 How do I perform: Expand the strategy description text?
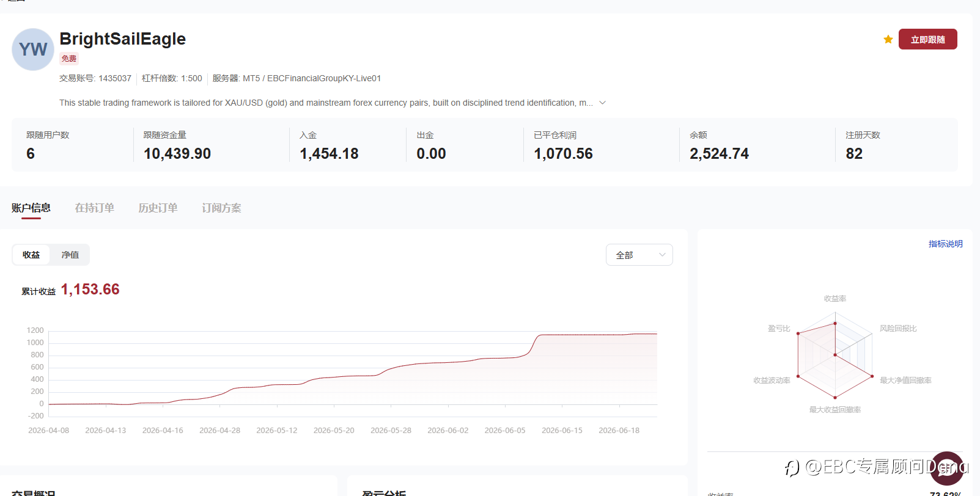pyautogui.click(x=602, y=103)
